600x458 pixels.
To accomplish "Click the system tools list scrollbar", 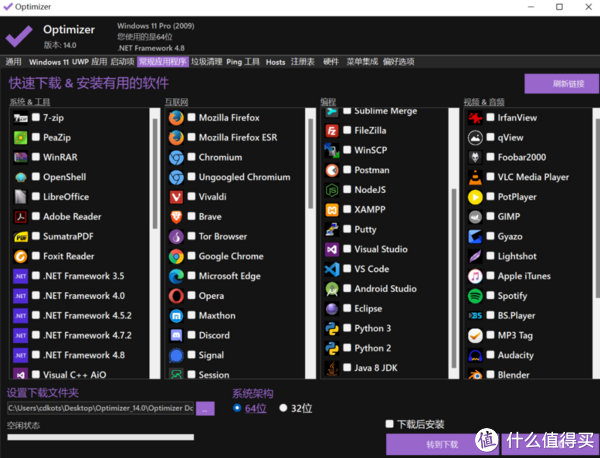I will (x=155, y=173).
